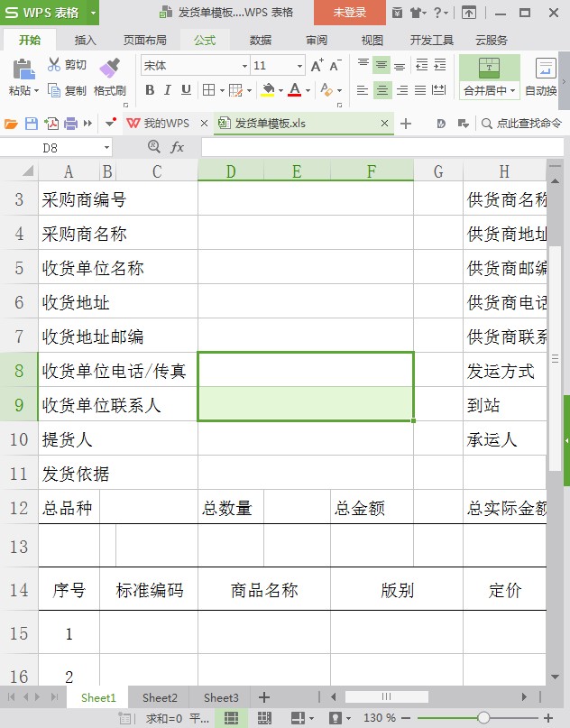The width and height of the screenshot is (570, 728).
Task: Click the export to PDF icon
Action: [x=51, y=124]
